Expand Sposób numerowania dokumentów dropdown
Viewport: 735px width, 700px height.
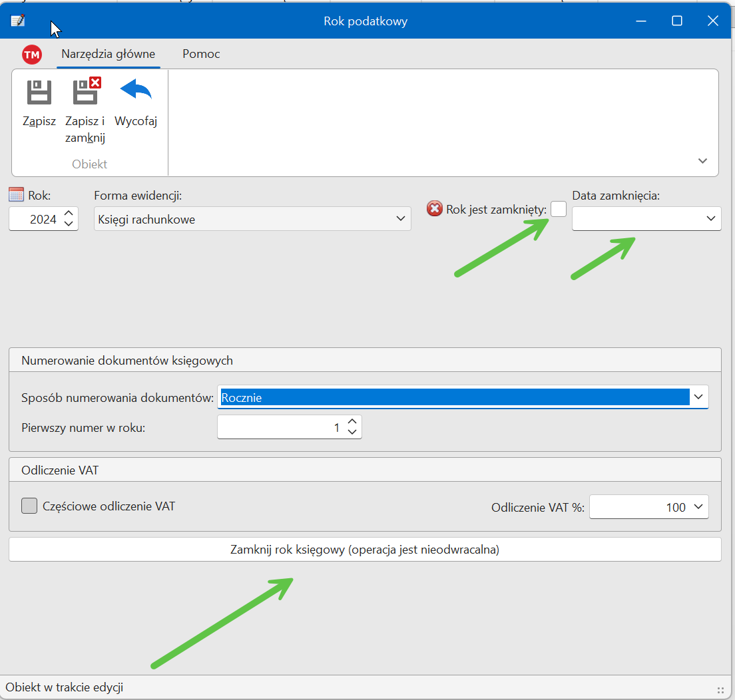698,397
